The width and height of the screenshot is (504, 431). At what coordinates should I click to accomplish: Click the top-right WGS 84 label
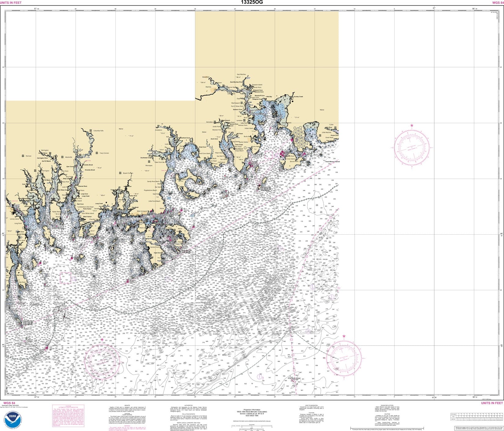[496, 2]
